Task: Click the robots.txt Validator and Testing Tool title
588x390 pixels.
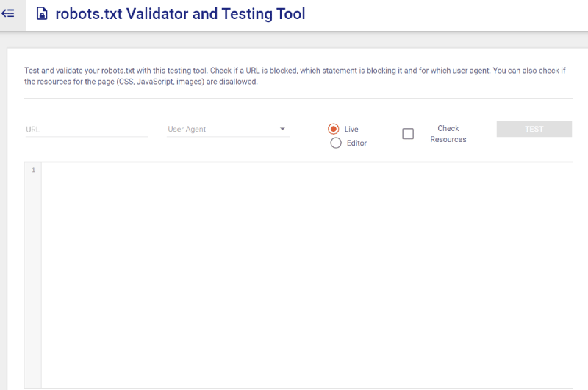Action: pyautogui.click(x=180, y=14)
